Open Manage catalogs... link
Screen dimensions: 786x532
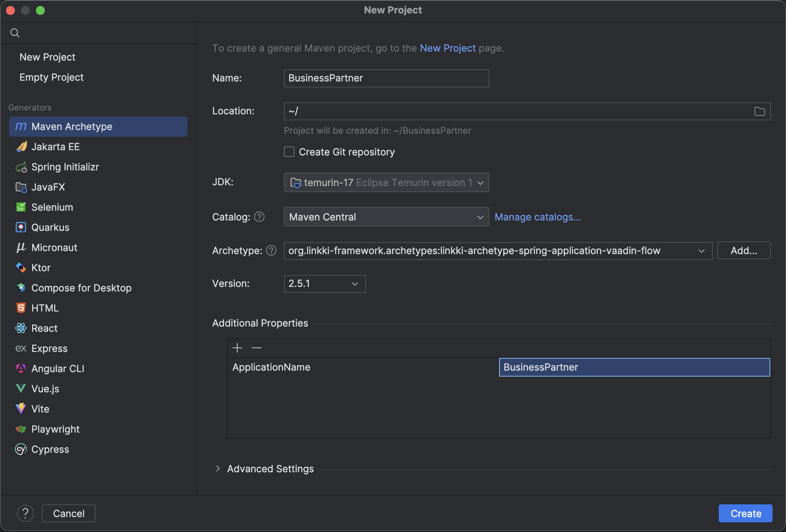[538, 217]
